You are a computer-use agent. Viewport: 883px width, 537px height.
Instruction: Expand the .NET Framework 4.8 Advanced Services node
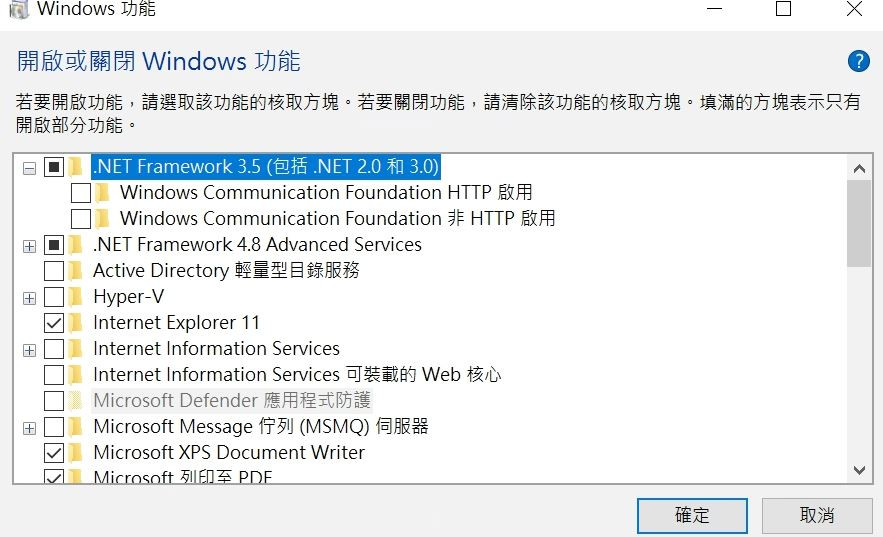(29, 245)
